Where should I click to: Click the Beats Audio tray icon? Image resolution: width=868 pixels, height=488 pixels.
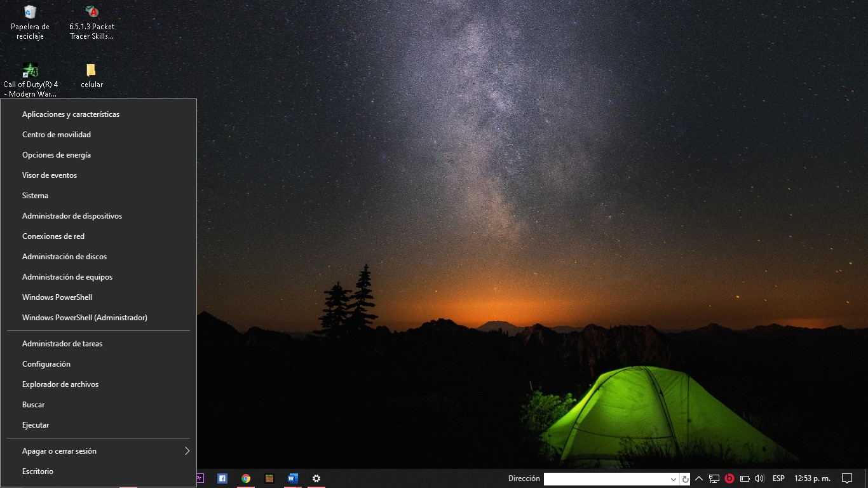point(729,478)
